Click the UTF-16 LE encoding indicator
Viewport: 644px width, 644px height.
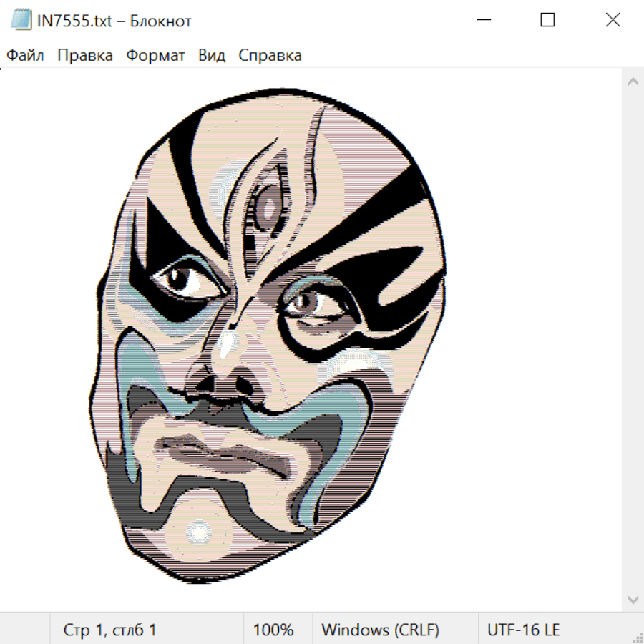[x=524, y=630]
